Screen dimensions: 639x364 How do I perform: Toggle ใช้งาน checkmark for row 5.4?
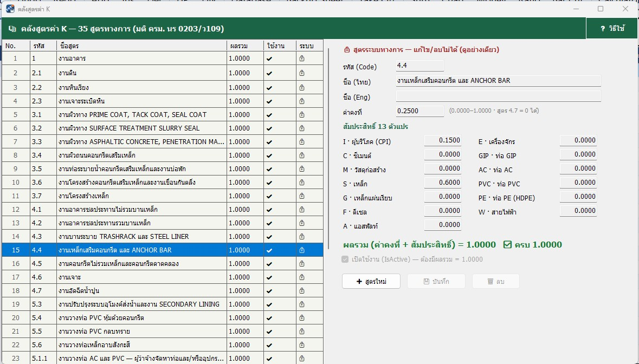tap(269, 318)
